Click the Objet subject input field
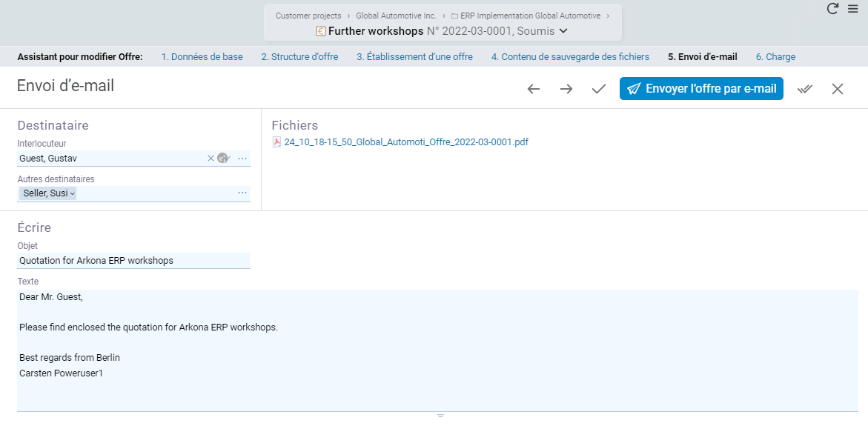 pos(133,261)
